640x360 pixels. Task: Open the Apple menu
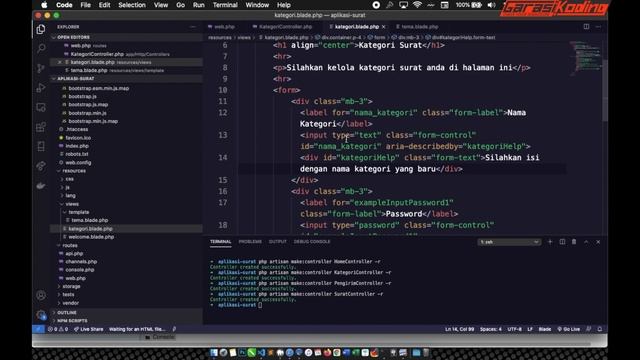pos(44,5)
